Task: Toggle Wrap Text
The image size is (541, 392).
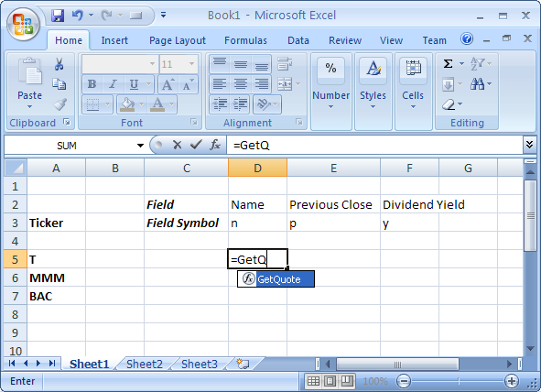Action: click(x=285, y=64)
